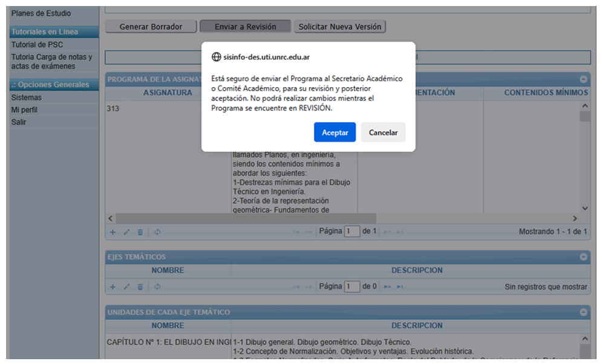This screenshot has height=364, width=602.
Task: Collapse the Ejes Temáticos panel
Action: coord(583,257)
